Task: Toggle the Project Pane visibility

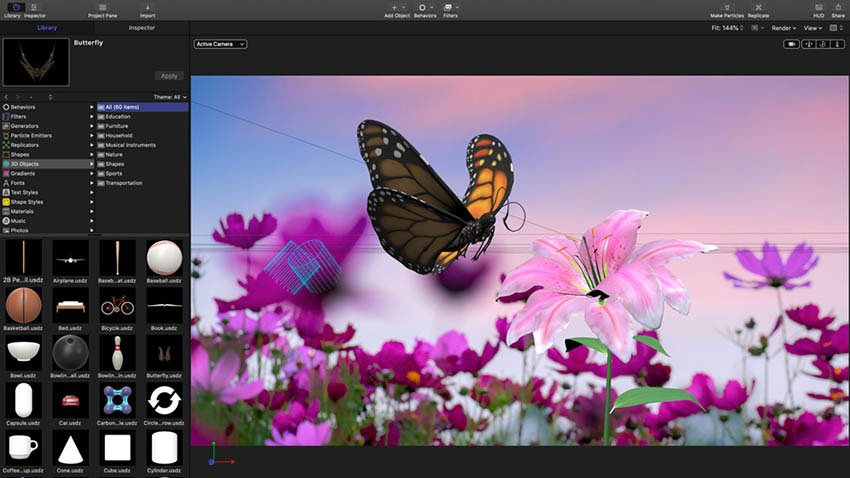Action: coord(101,7)
